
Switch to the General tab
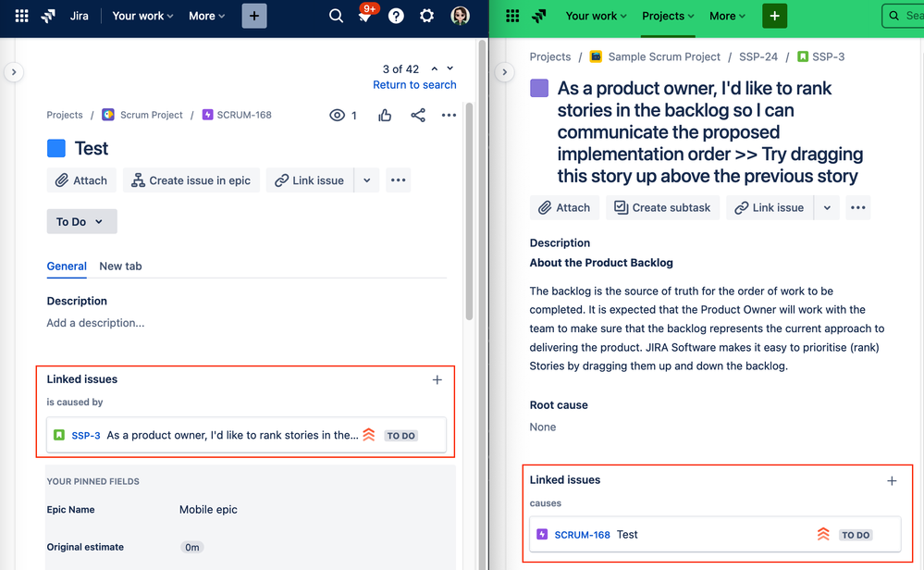pos(67,266)
